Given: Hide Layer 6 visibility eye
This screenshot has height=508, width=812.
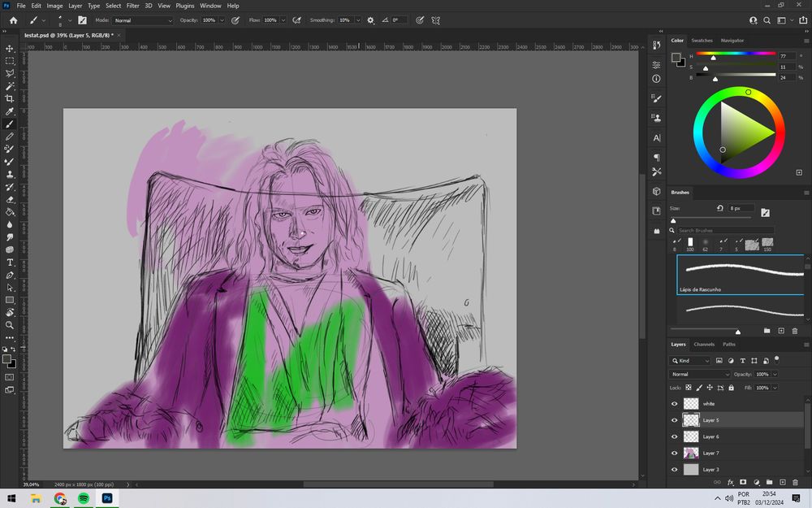Looking at the screenshot, I should click(x=674, y=437).
